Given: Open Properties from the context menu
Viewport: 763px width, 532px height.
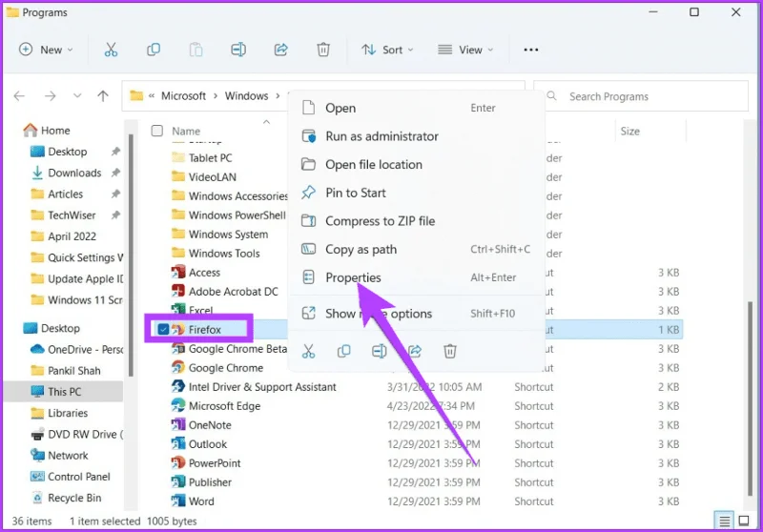Looking at the screenshot, I should coord(416,277).
